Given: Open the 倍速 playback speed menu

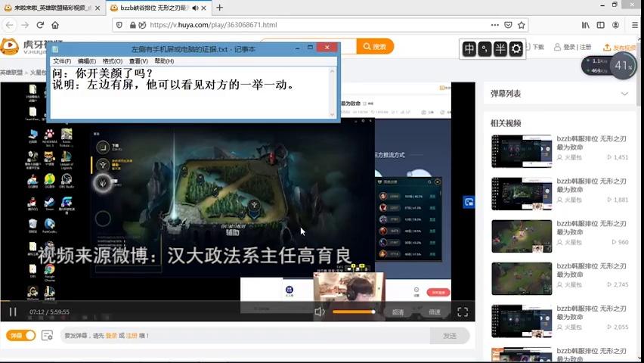Looking at the screenshot, I should [435, 312].
